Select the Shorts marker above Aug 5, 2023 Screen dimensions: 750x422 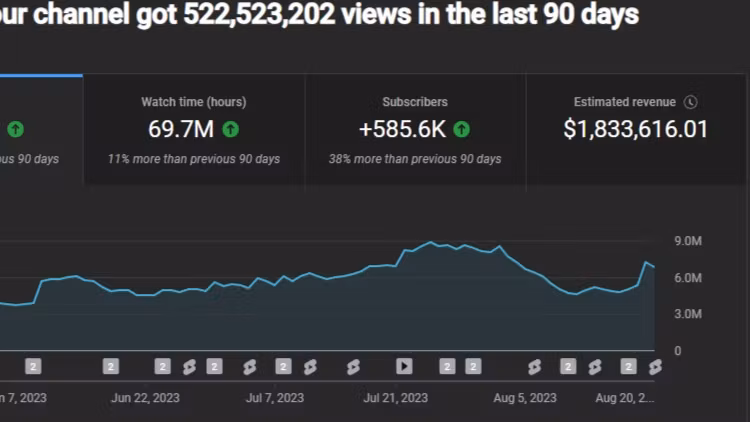pyautogui.click(x=535, y=367)
